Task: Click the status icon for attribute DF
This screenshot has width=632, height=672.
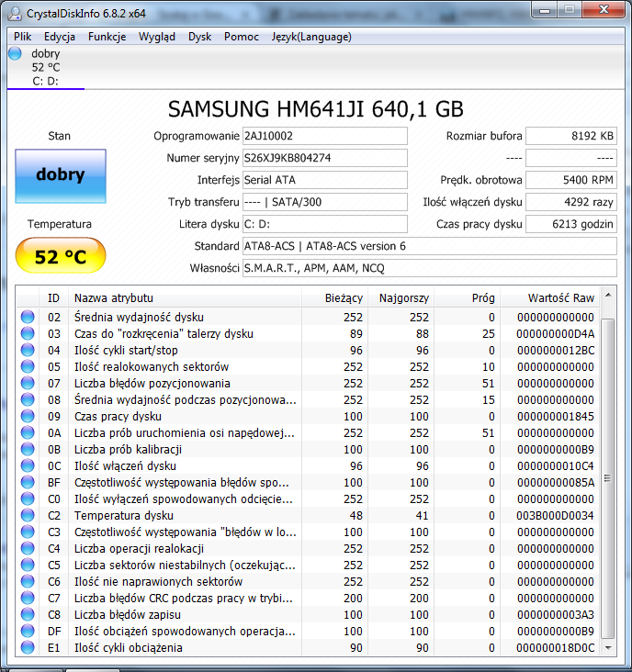Action: point(28,631)
